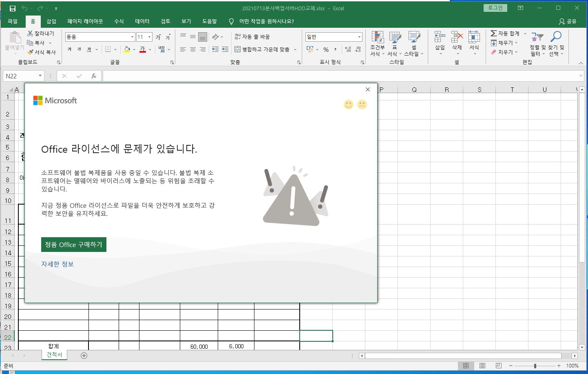The height and width of the screenshot is (374, 588).
Task: Open the font size dropdown showing 11
Action: click(149, 37)
